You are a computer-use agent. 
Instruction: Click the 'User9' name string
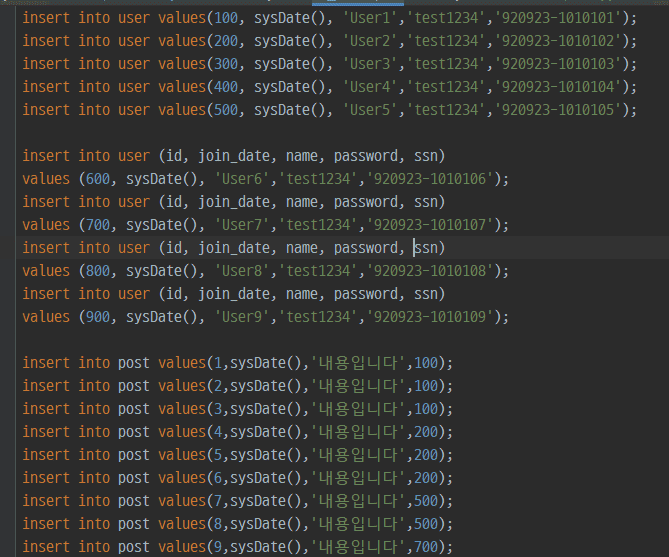click(242, 317)
